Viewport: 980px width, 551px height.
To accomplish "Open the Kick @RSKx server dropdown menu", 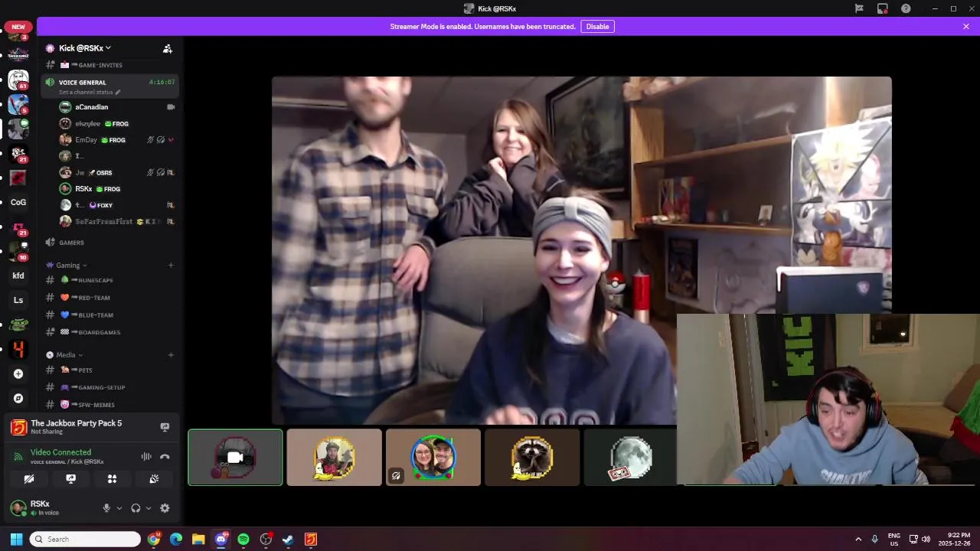I will coord(85,48).
